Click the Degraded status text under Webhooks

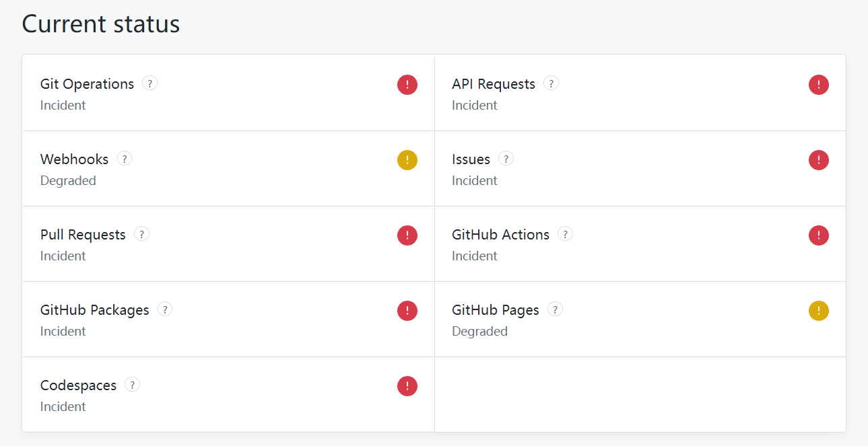68,181
